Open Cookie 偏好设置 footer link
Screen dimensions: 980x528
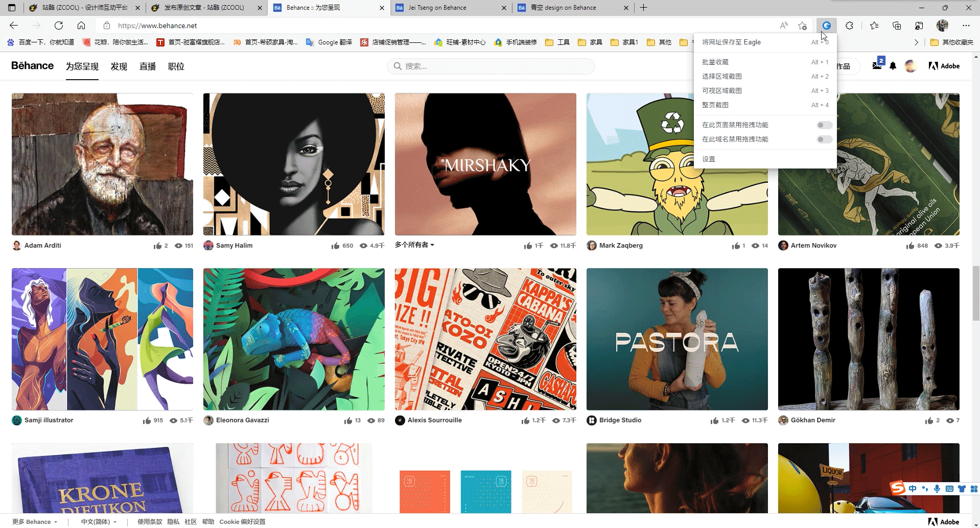click(243, 522)
